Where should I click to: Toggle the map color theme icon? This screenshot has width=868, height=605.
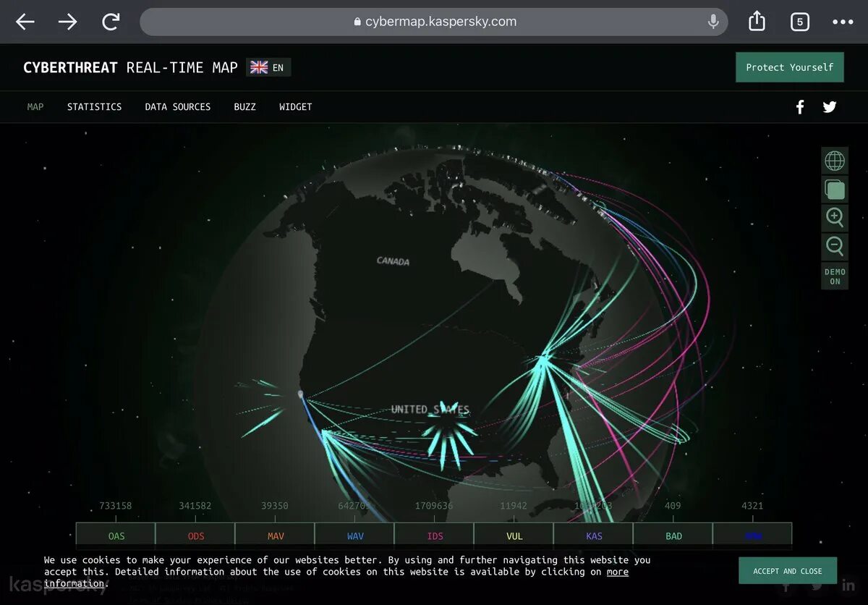(x=835, y=190)
